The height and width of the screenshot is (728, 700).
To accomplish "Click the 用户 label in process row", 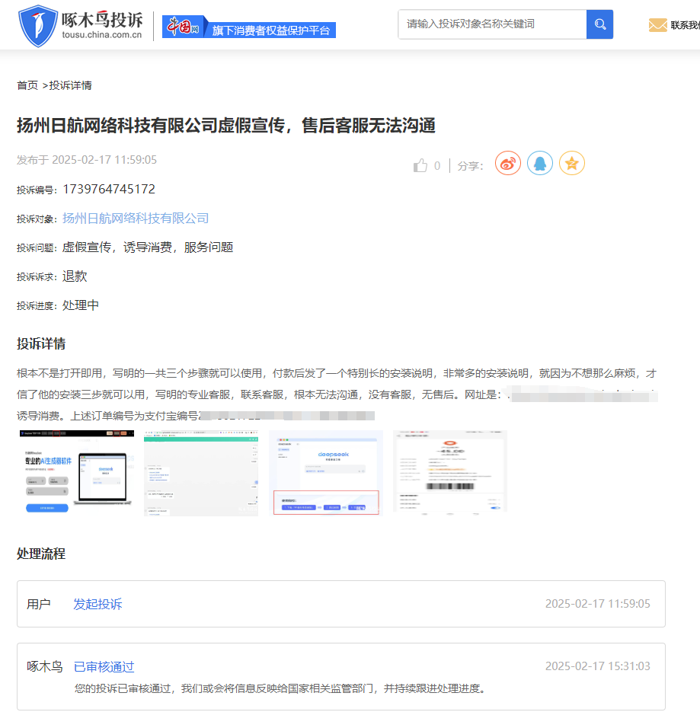I will (x=39, y=604).
